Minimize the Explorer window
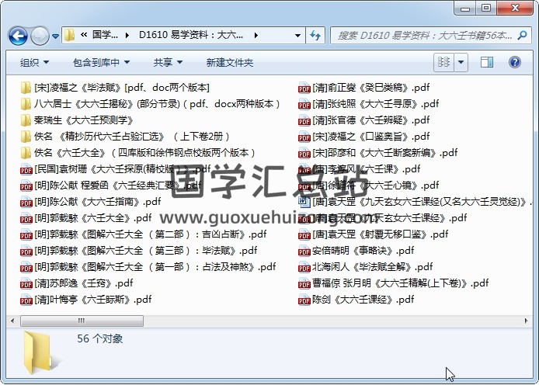Image resolution: width=539 pixels, height=392 pixels. tap(465, 8)
